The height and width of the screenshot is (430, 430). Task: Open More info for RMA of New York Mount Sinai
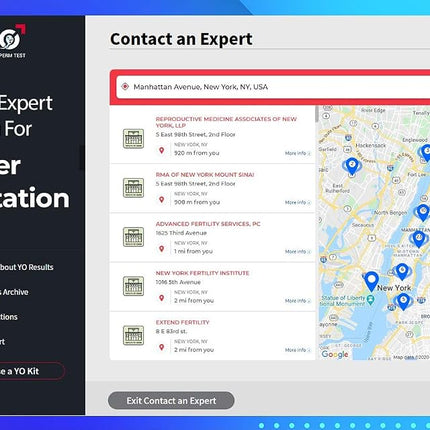tap(298, 202)
